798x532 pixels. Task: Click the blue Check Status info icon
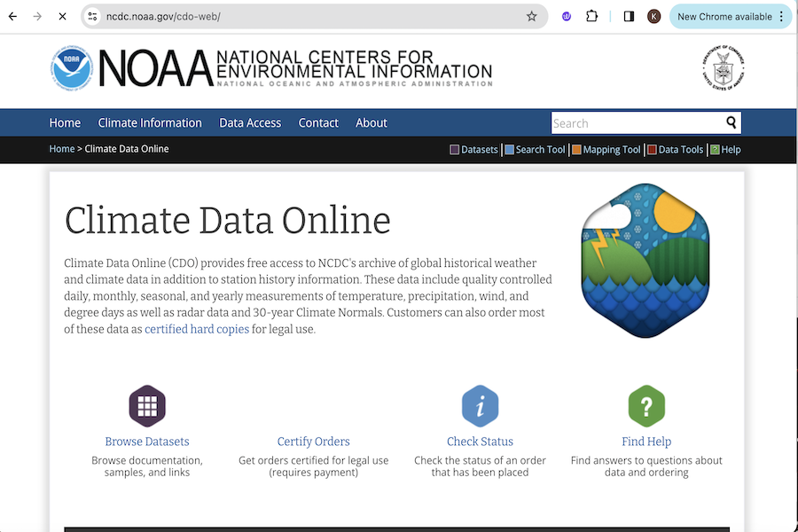480,406
